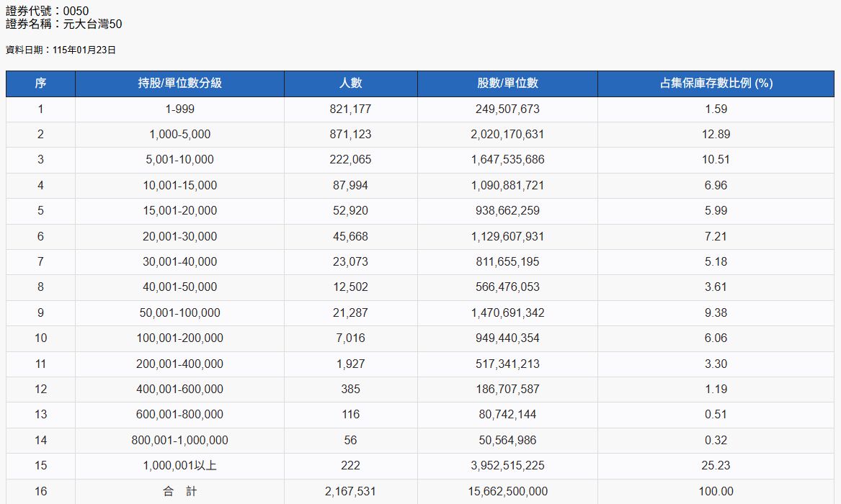
Task: Click the 資料日期 115年01月23日 text
Action: (61, 50)
